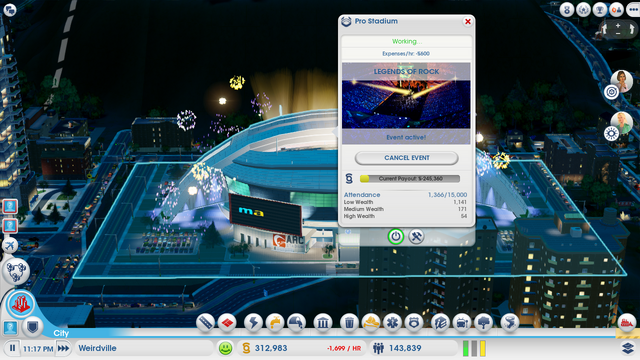
Task: Click the Medium Wealth attendance row
Action: point(405,209)
